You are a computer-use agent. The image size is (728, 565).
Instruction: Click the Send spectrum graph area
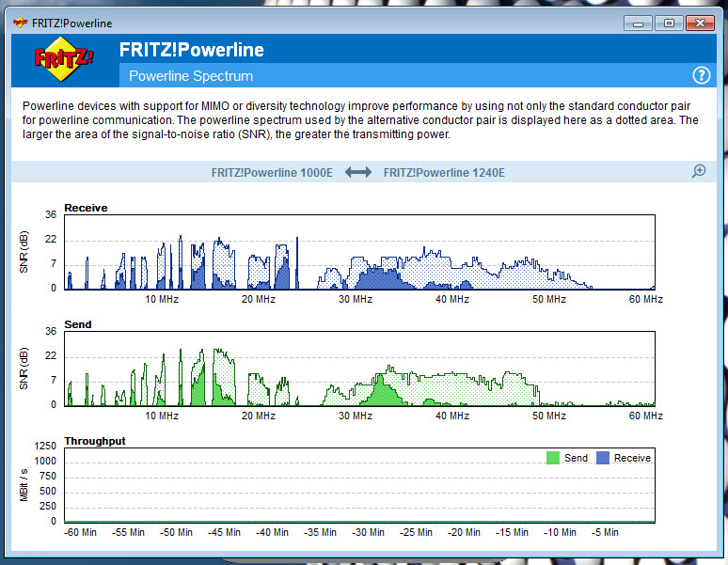point(359,369)
